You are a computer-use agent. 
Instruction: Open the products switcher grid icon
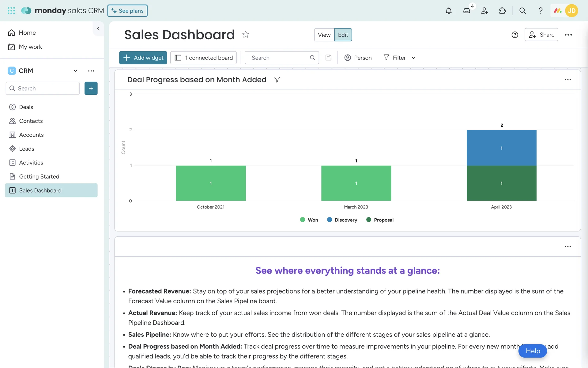(x=11, y=11)
